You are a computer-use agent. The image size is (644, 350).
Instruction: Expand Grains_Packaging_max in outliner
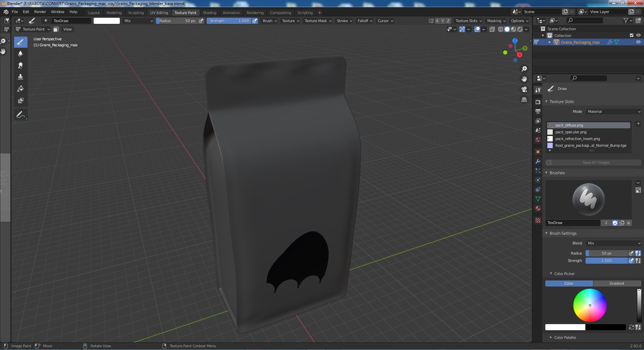549,42
